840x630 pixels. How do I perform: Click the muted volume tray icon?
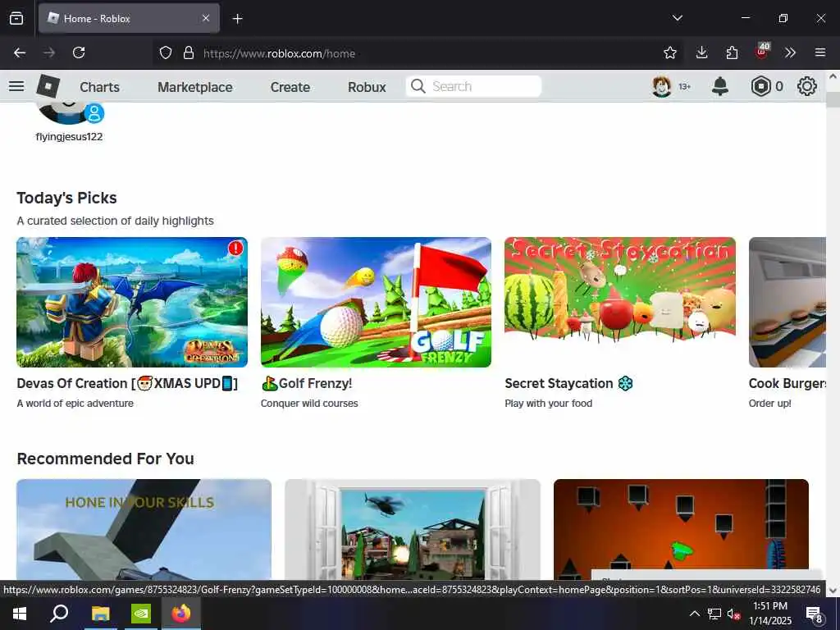click(733, 614)
